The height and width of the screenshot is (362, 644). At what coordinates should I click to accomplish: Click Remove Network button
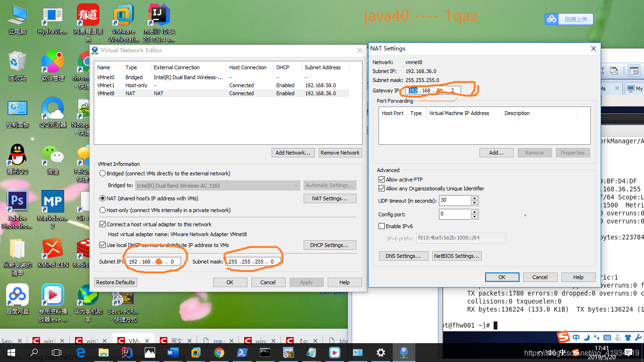(340, 153)
